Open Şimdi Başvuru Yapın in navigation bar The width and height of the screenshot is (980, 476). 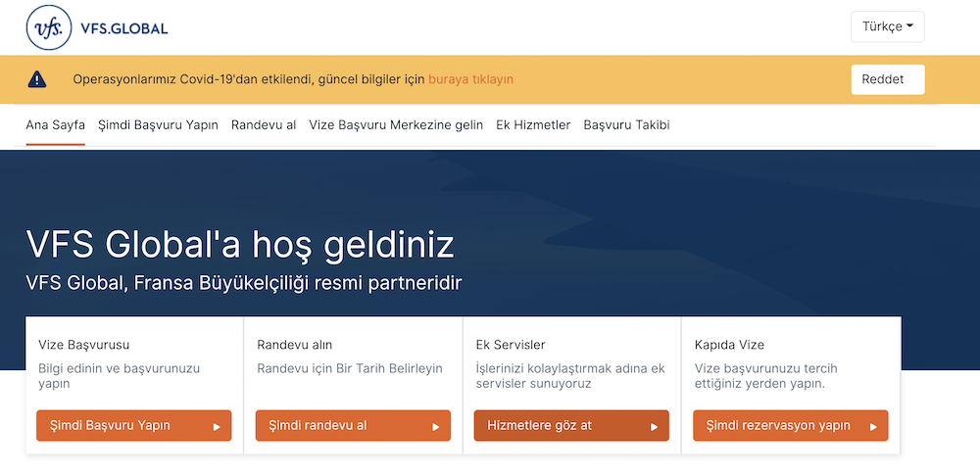point(158,125)
